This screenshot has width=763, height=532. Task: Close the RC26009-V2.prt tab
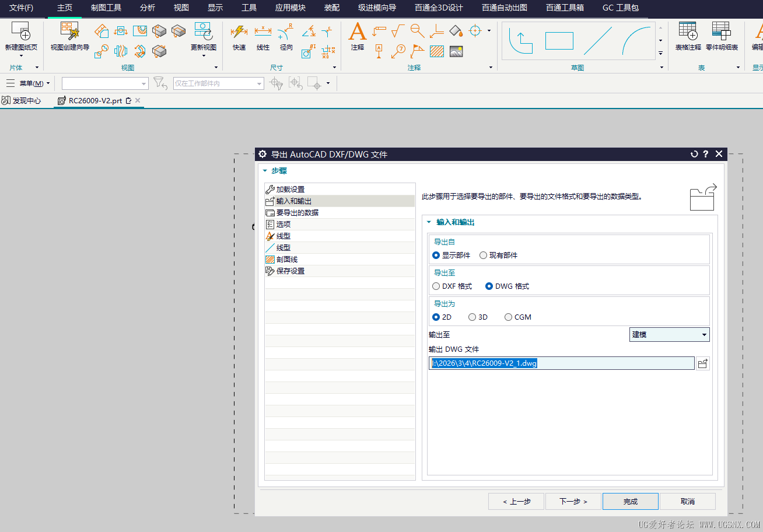(x=138, y=100)
